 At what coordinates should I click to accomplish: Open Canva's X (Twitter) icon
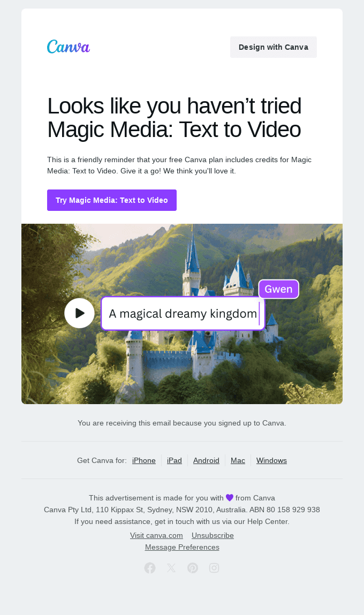tap(171, 568)
